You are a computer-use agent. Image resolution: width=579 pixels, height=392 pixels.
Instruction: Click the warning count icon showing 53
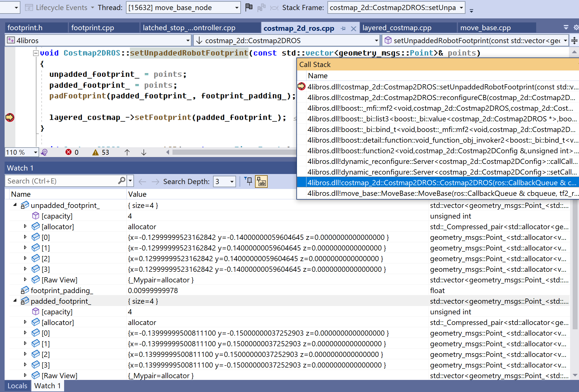[x=95, y=152]
